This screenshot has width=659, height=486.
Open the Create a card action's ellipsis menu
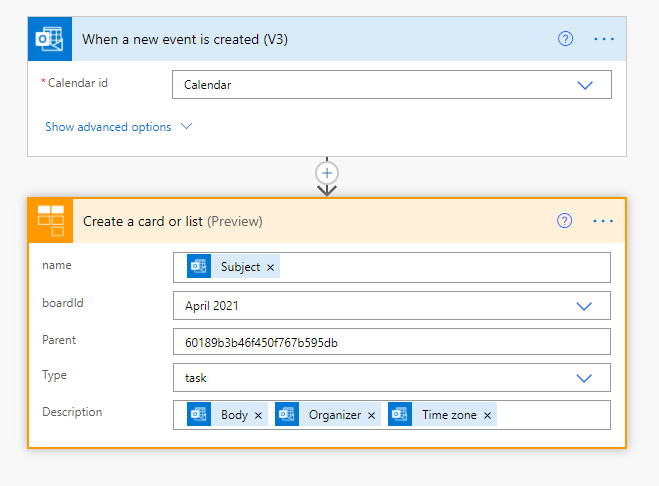pos(603,221)
